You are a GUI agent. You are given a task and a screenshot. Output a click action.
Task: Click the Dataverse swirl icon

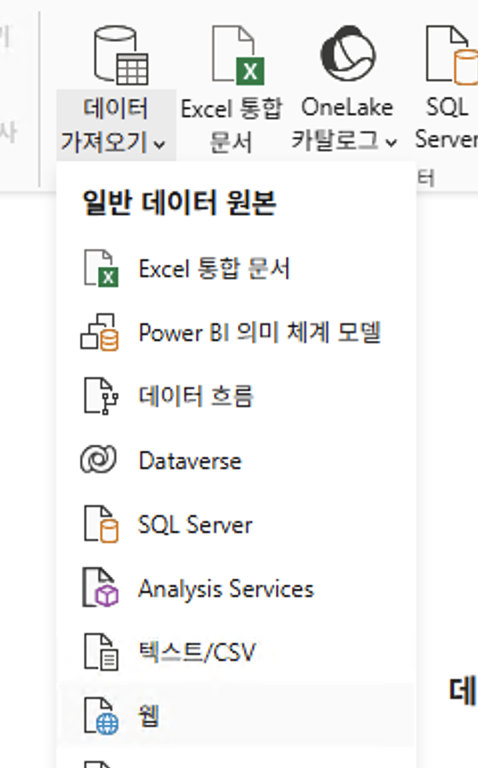(x=98, y=459)
